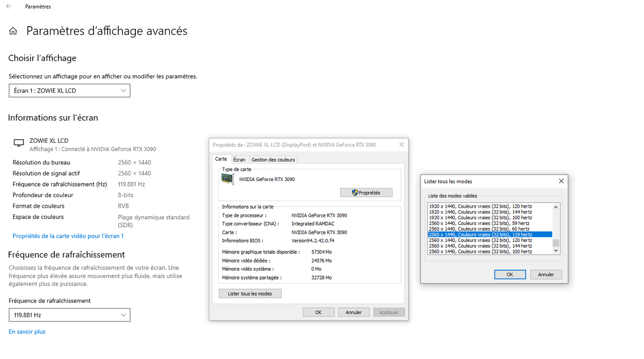The height and width of the screenshot is (359, 644).
Task: Click the monitor icon next to ZOWIE XL LCD
Action: pyautogui.click(x=19, y=143)
